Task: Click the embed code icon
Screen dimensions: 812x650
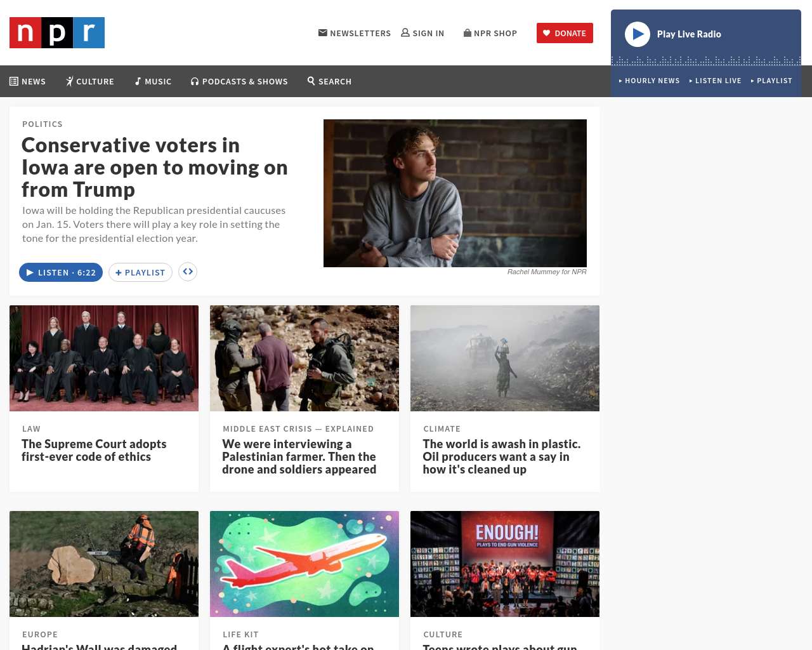Action: (x=188, y=272)
